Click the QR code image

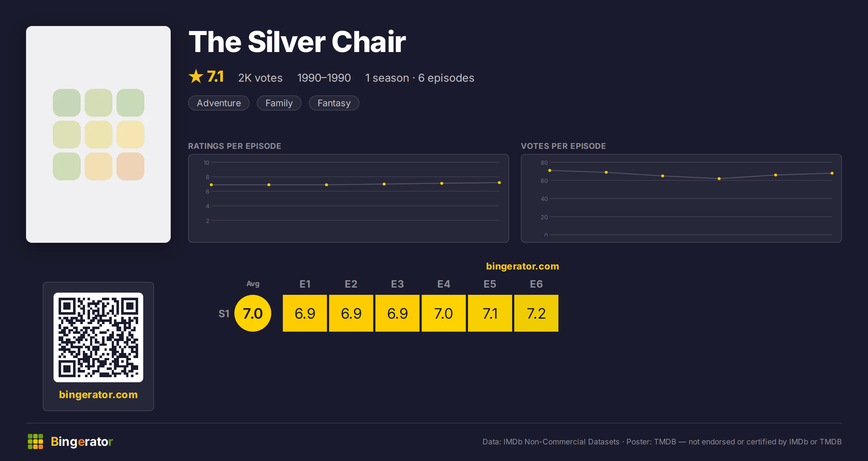coord(98,337)
